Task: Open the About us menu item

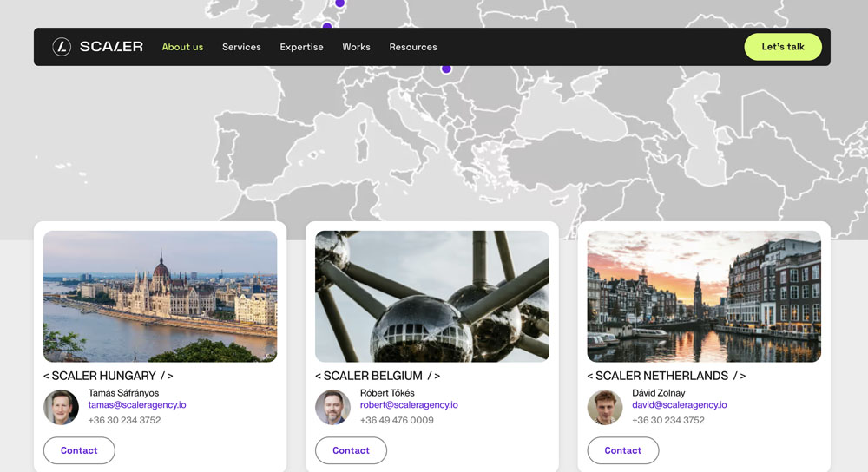Action: click(x=182, y=47)
